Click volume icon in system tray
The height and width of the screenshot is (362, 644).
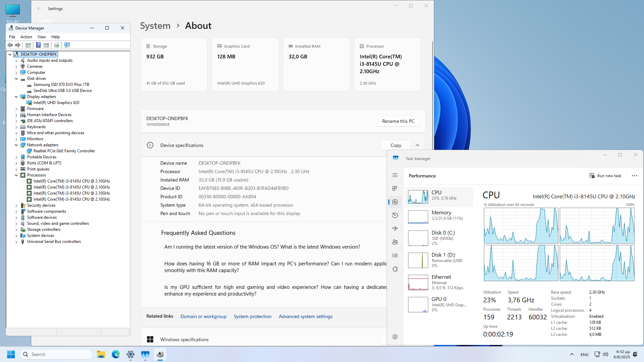(x=605, y=354)
